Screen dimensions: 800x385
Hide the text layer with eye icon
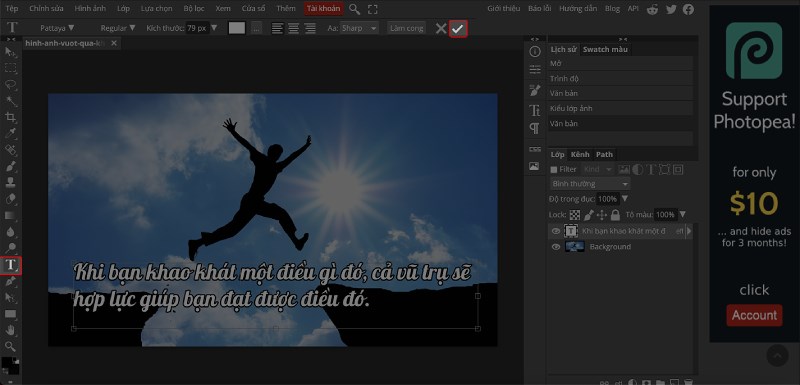pos(556,231)
